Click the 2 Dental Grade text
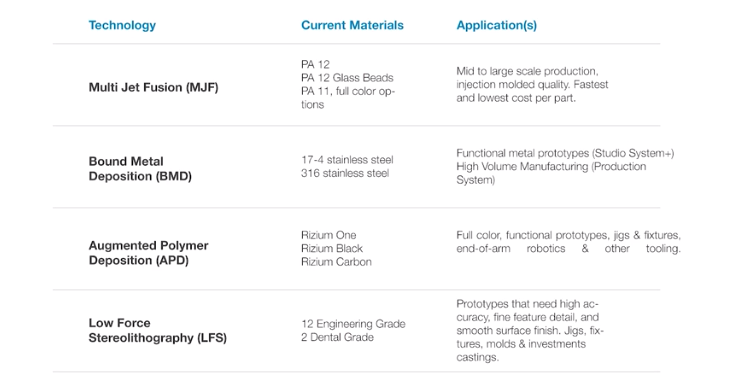Screen dimensions: 729x377 coord(338,337)
